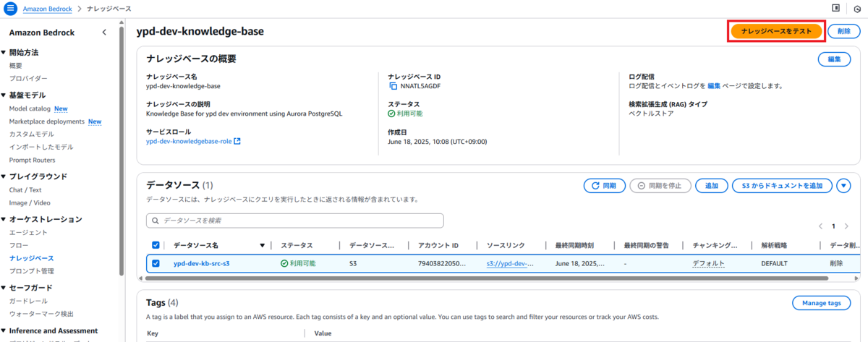Open the s3://ypd-dev source link

(x=510, y=263)
